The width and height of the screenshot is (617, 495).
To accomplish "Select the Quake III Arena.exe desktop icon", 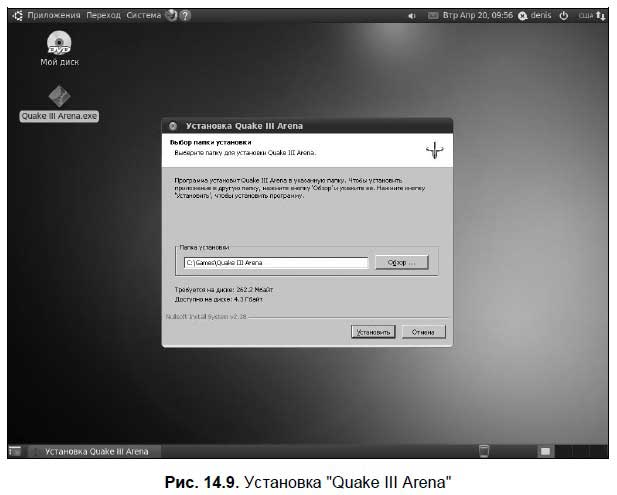I will [59, 97].
